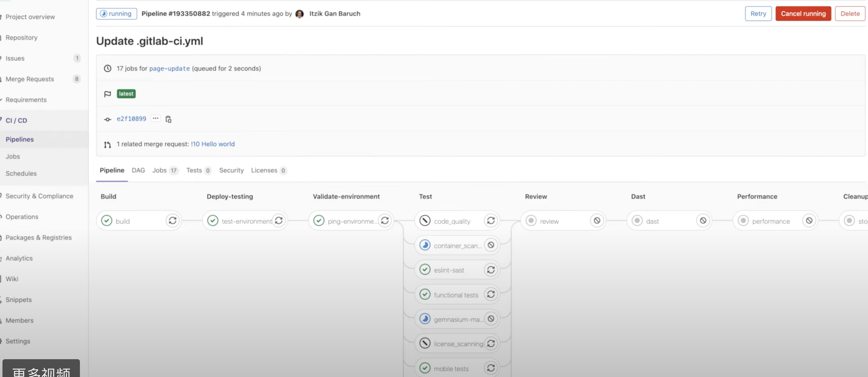
Task: Open the functional tests job
Action: [456, 295]
